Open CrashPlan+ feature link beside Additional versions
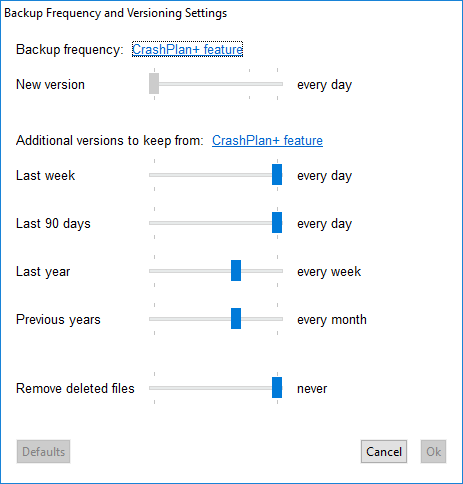 click(267, 140)
